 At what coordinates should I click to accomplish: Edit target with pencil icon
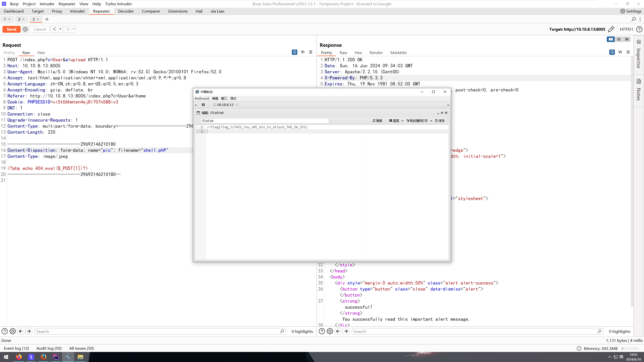coord(611,29)
